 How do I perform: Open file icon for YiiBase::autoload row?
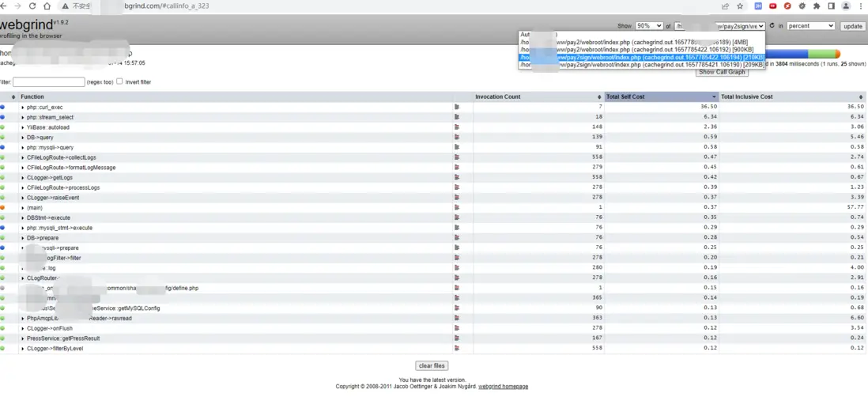pyautogui.click(x=457, y=127)
